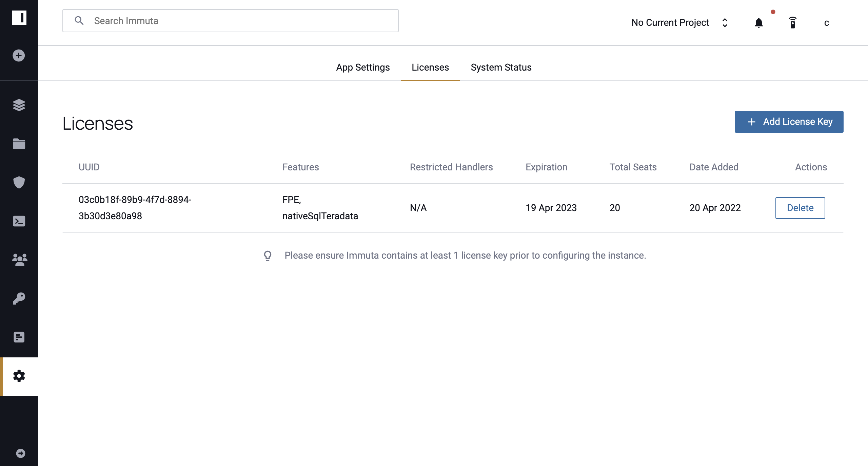Click the Actions column header

(x=811, y=167)
